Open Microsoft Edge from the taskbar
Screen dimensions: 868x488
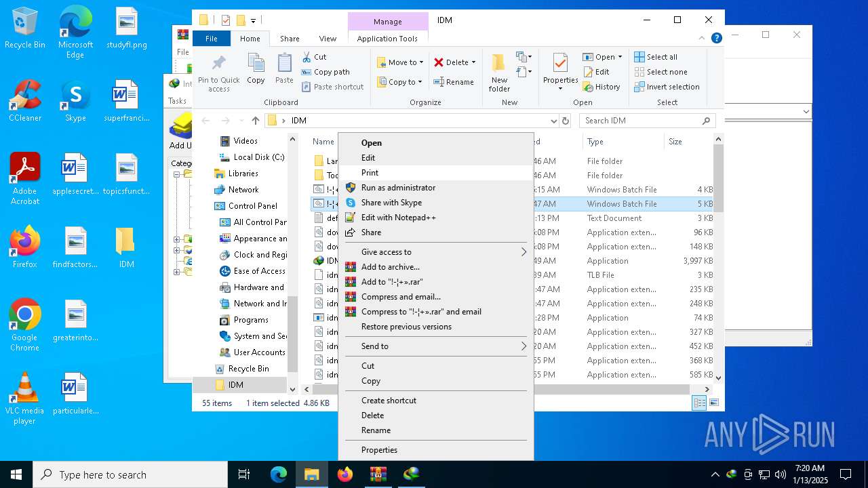279,474
